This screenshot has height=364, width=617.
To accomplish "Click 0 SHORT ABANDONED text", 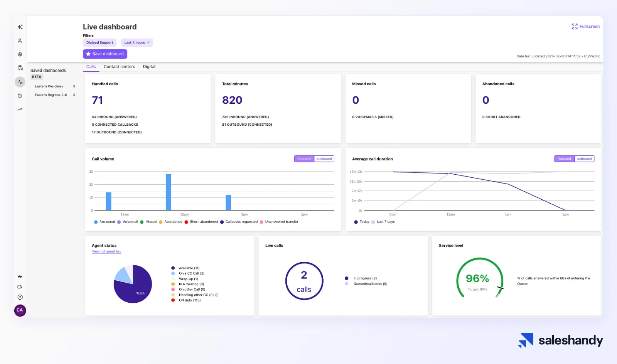I will coord(501,117).
